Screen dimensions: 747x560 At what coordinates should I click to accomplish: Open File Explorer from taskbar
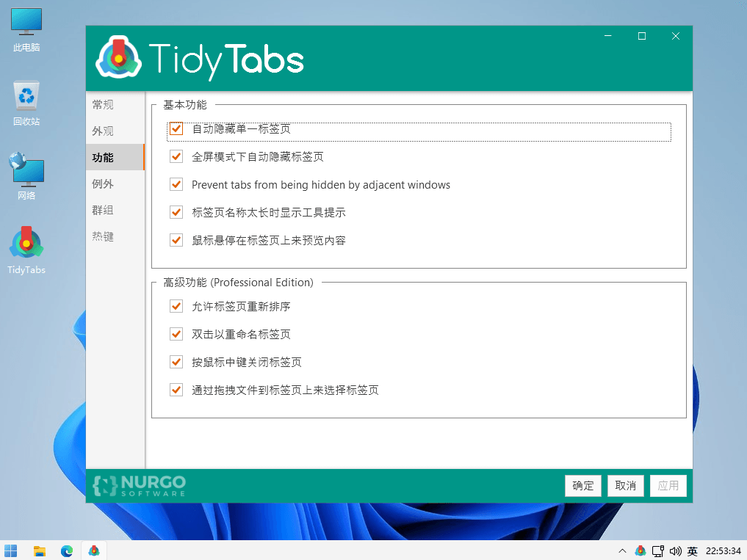point(40,551)
